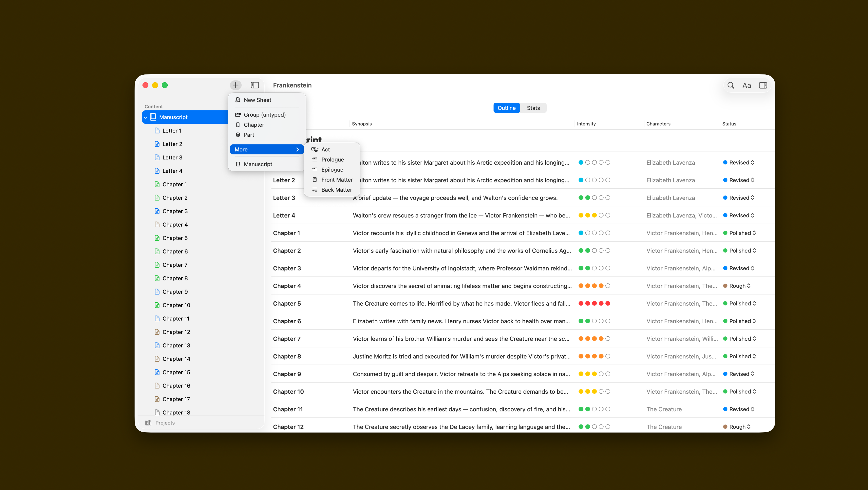Click the Projects library icon
The width and height of the screenshot is (868, 490).
pos(148,423)
